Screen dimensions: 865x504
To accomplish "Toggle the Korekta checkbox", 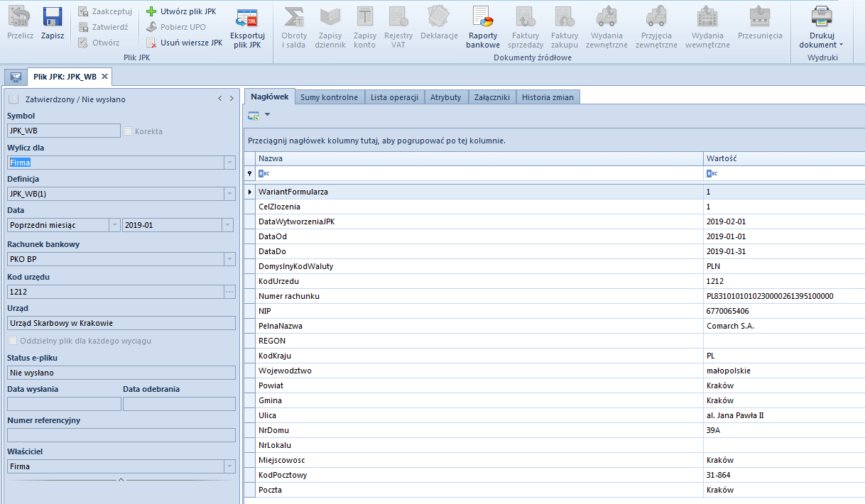I will tap(128, 131).
